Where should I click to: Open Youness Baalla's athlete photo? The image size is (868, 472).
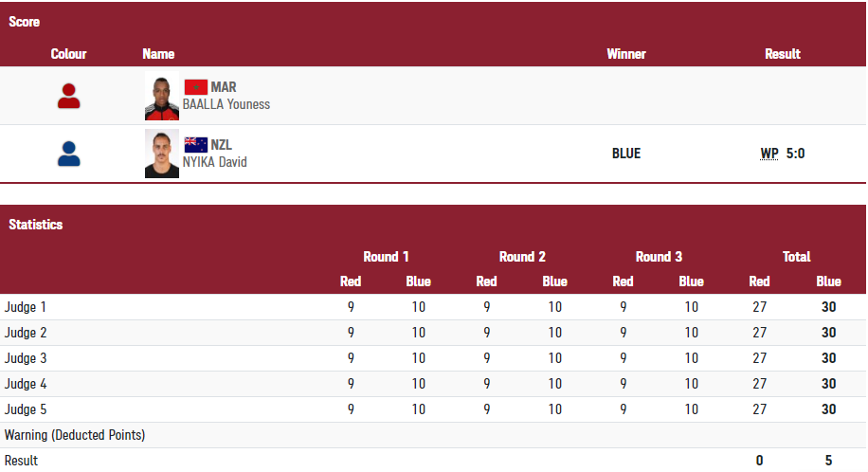point(161,96)
